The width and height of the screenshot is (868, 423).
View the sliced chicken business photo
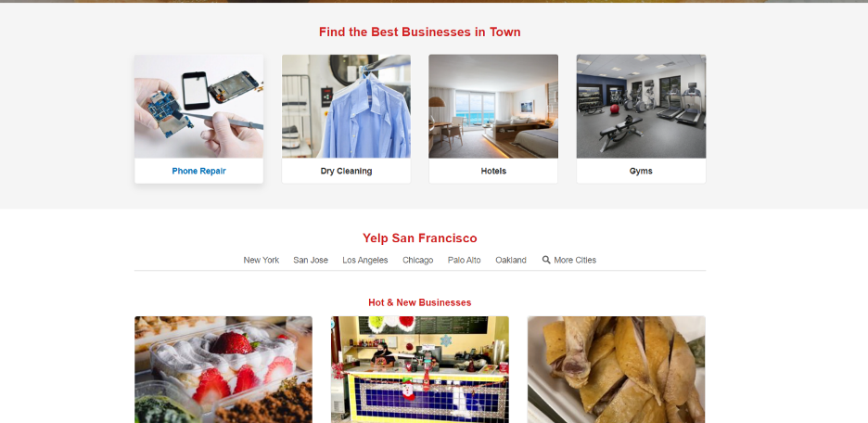(x=616, y=369)
